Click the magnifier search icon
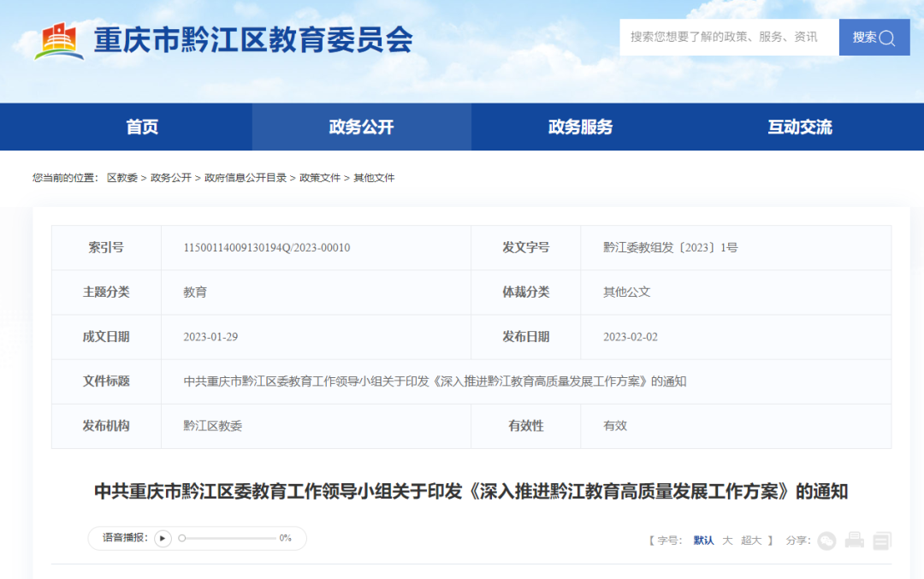The image size is (924, 579). (886, 37)
